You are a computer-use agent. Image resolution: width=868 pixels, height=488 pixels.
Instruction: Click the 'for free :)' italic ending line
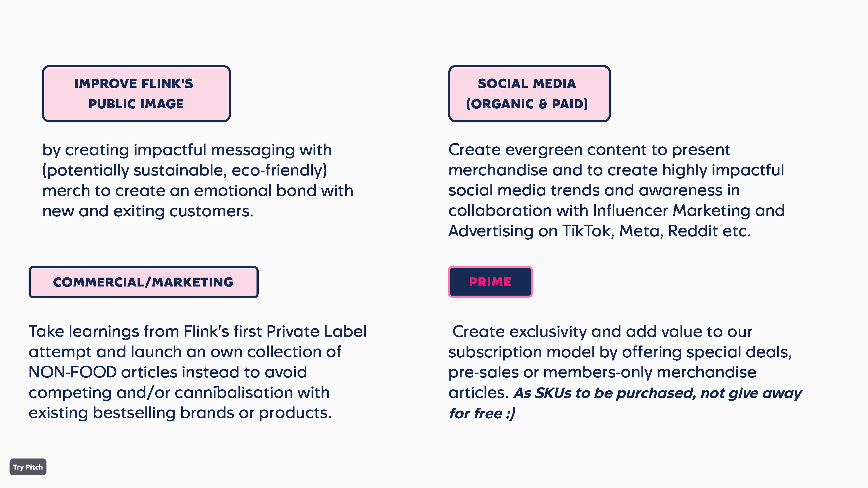(482, 414)
